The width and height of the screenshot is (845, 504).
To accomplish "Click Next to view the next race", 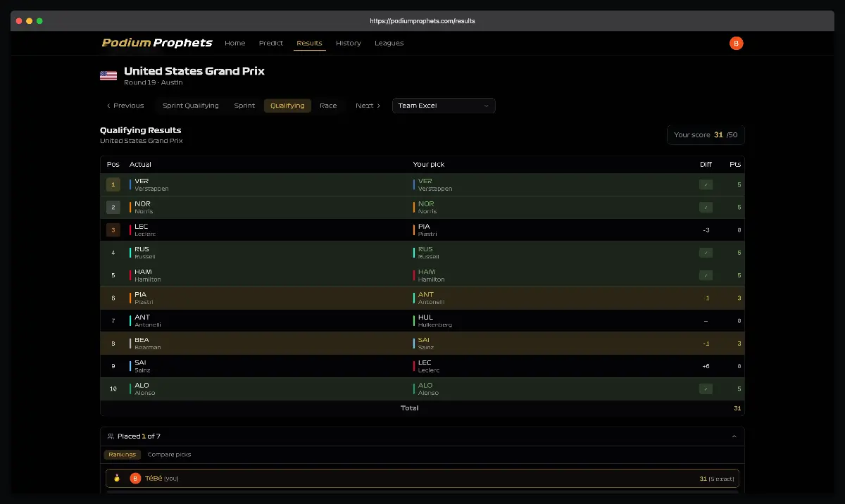I will tap(367, 105).
